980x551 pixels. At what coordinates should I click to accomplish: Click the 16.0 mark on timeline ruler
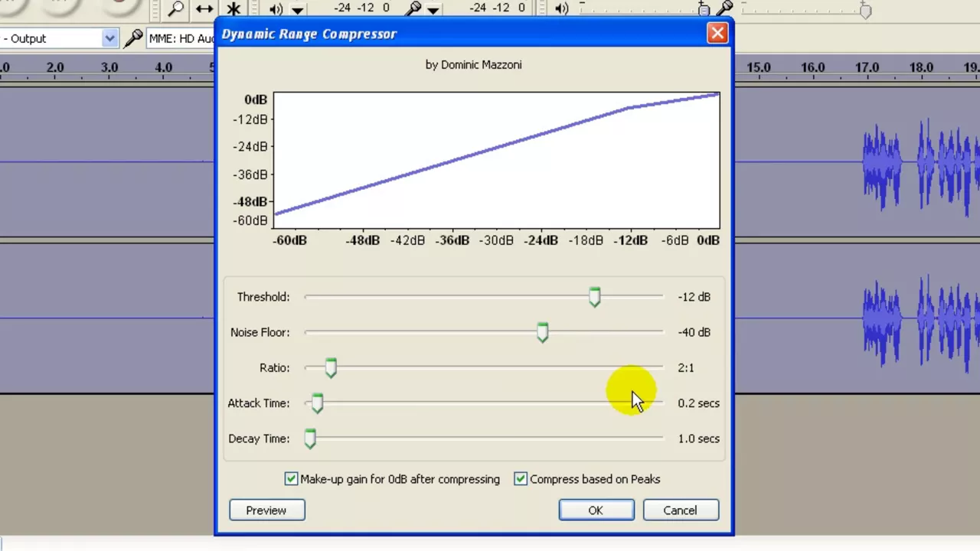coord(813,67)
